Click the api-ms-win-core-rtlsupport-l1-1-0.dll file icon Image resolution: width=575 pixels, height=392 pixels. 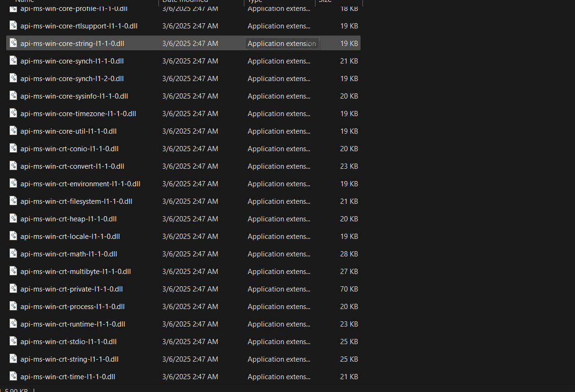coord(13,26)
